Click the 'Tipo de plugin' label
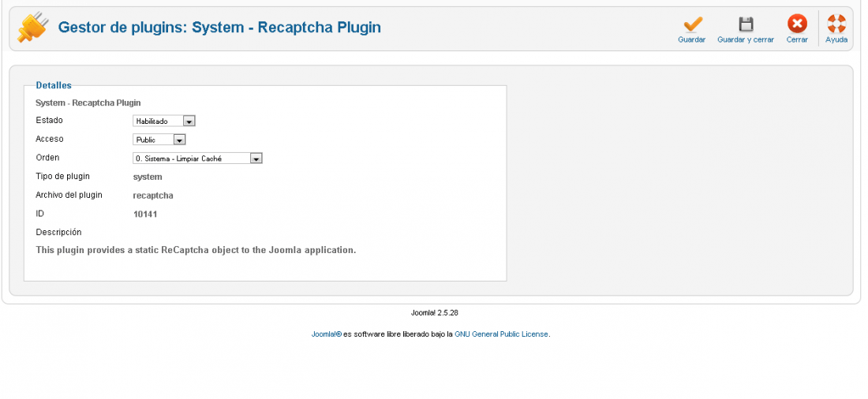Viewport: 868px width, 399px height. click(62, 177)
